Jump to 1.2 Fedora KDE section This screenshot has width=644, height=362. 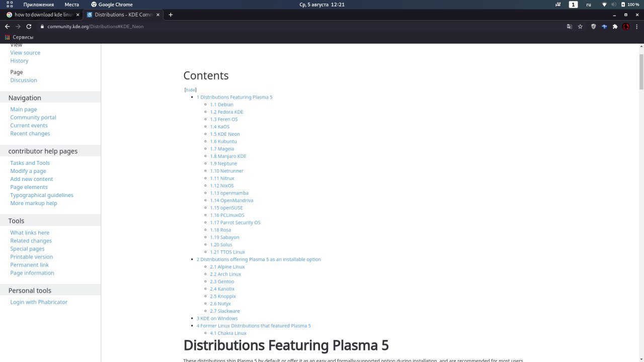(x=226, y=112)
